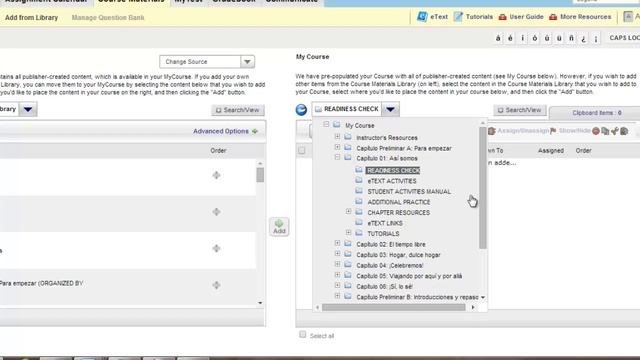
Task: Open the Tutorials icon
Action: point(458,17)
